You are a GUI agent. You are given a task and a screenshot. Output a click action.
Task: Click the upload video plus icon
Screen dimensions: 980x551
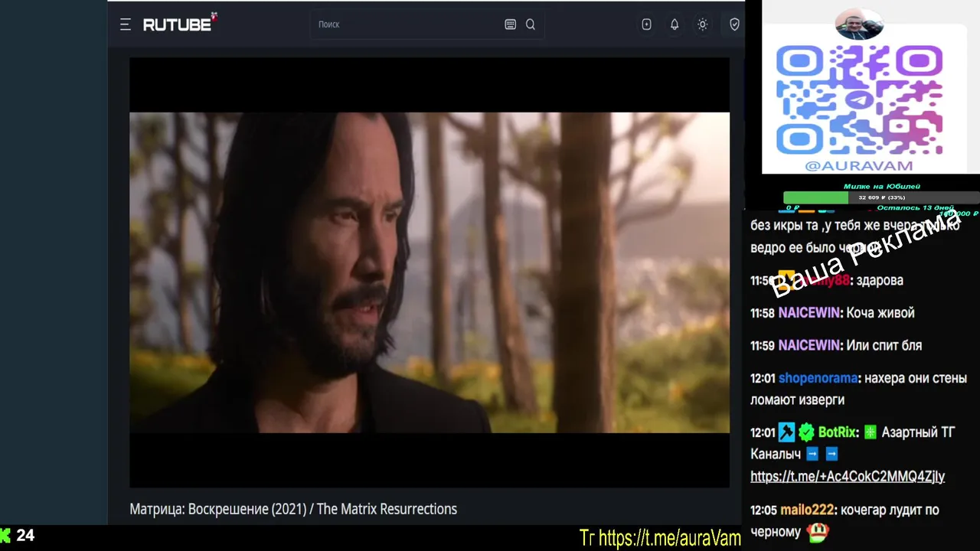tap(646, 24)
